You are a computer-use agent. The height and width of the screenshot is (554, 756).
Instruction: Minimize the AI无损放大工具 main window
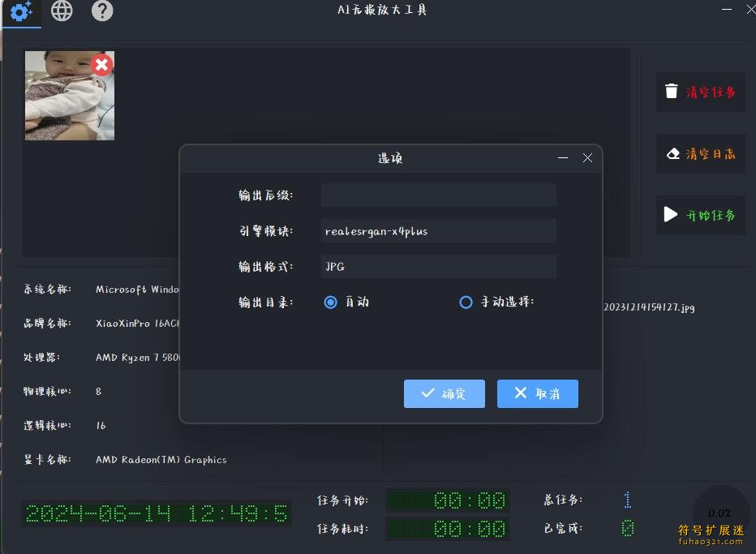point(727,9)
